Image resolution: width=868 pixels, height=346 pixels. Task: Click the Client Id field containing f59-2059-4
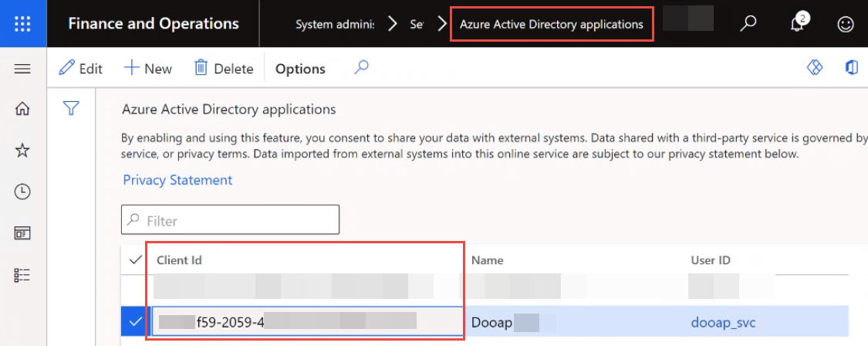(x=308, y=321)
